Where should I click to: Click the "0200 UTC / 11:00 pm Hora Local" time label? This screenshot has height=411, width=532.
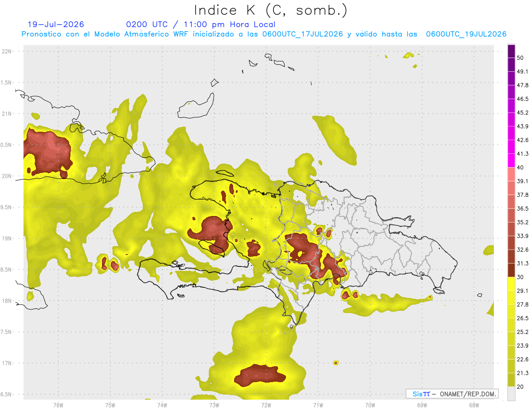(200, 24)
